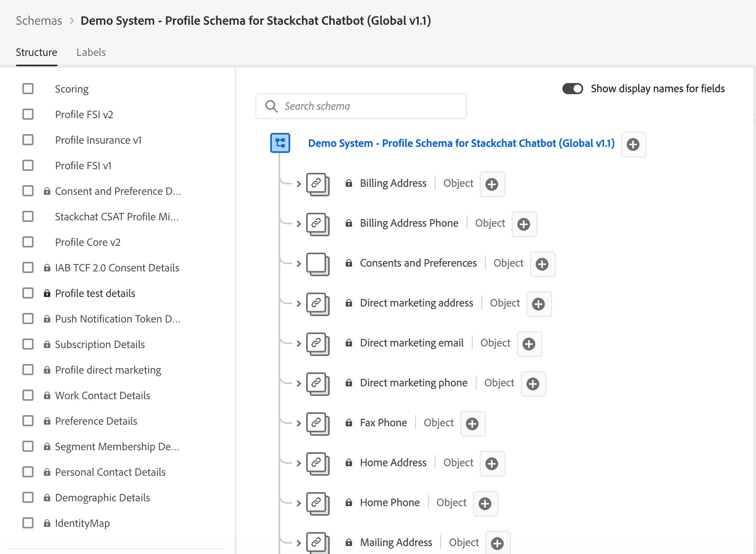Image resolution: width=756 pixels, height=554 pixels.
Task: Click plus icon next to Home Address
Action: [492, 464]
